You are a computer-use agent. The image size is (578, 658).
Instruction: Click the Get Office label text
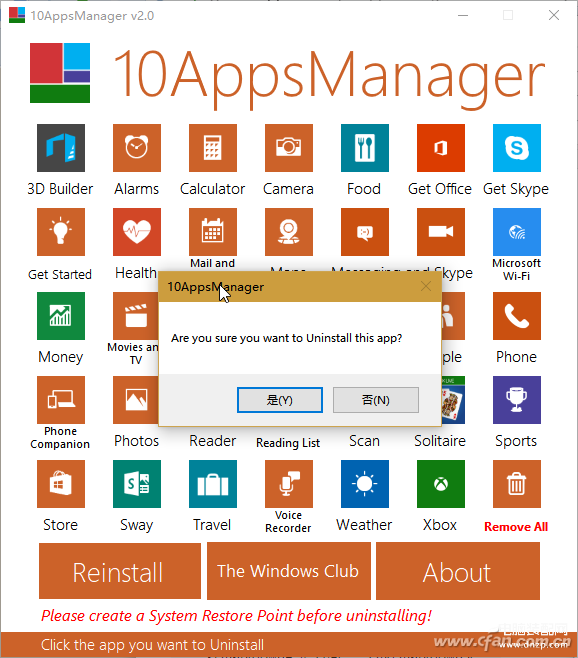click(440, 189)
